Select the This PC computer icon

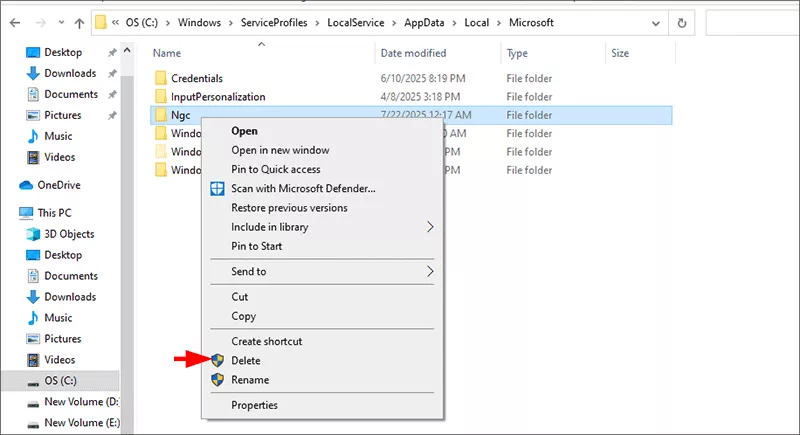tap(26, 213)
